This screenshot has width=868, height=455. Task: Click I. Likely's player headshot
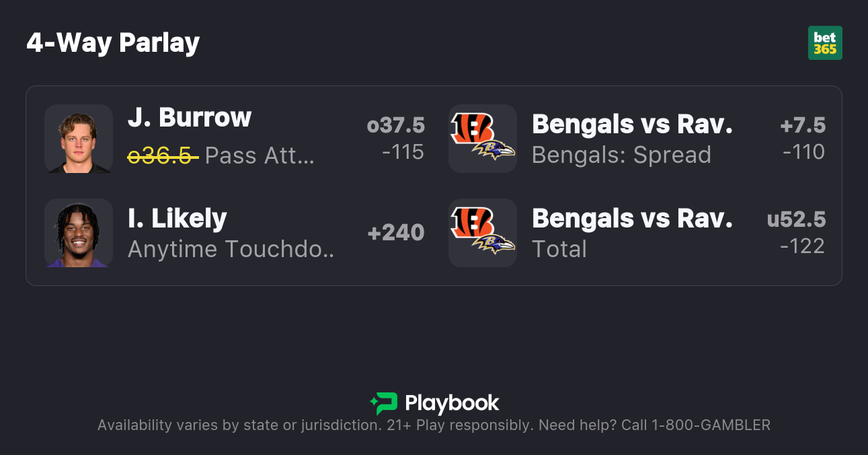point(79,233)
